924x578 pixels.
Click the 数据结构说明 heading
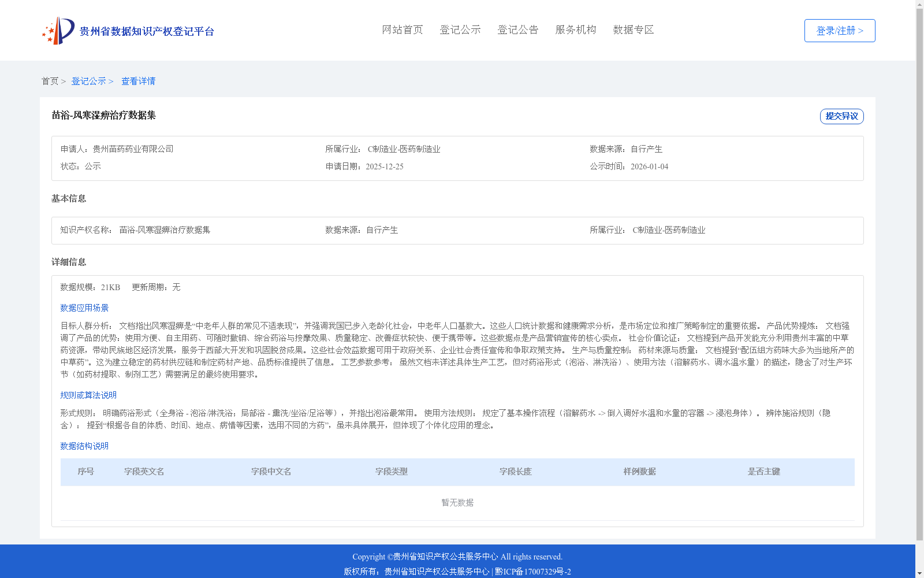coord(84,446)
